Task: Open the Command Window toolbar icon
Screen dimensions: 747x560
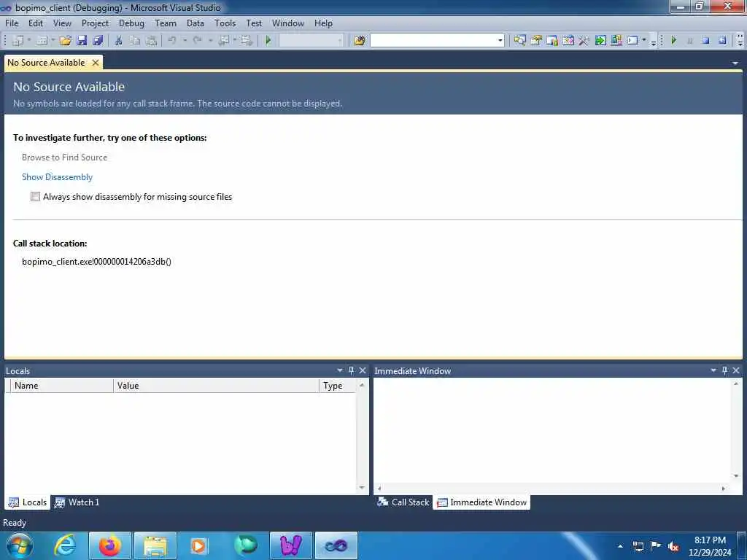Action: pyautogui.click(x=632, y=41)
